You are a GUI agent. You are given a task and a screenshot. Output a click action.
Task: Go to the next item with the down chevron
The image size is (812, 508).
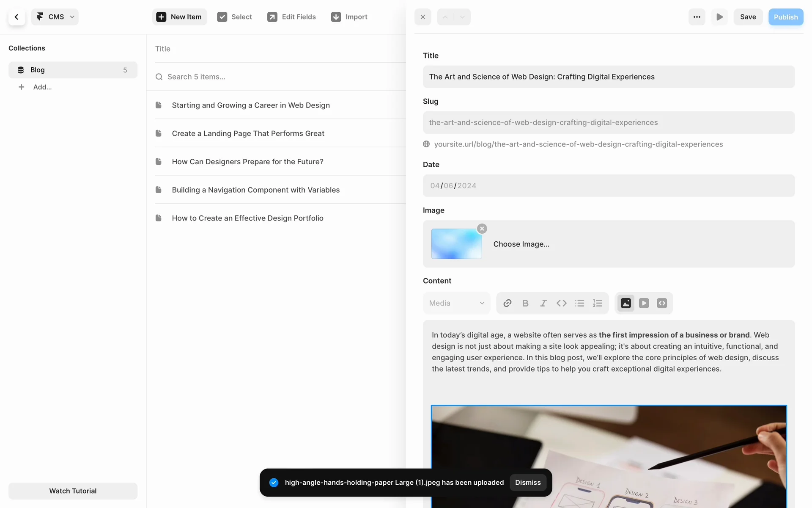click(462, 17)
